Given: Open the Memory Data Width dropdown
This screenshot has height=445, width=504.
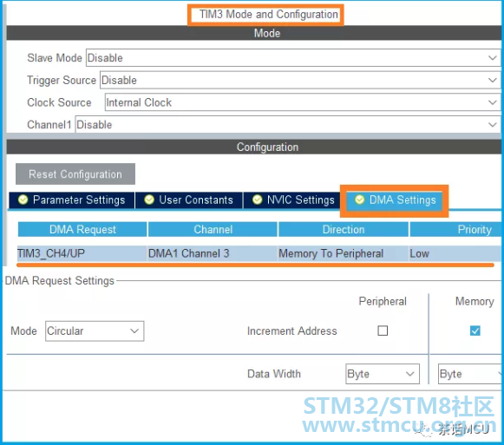Looking at the screenshot, I should pos(470,374).
